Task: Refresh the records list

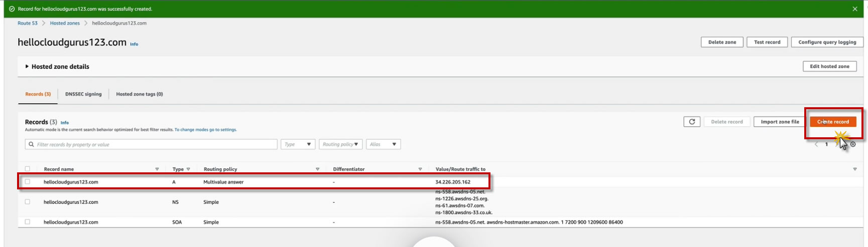Action: coord(692,122)
